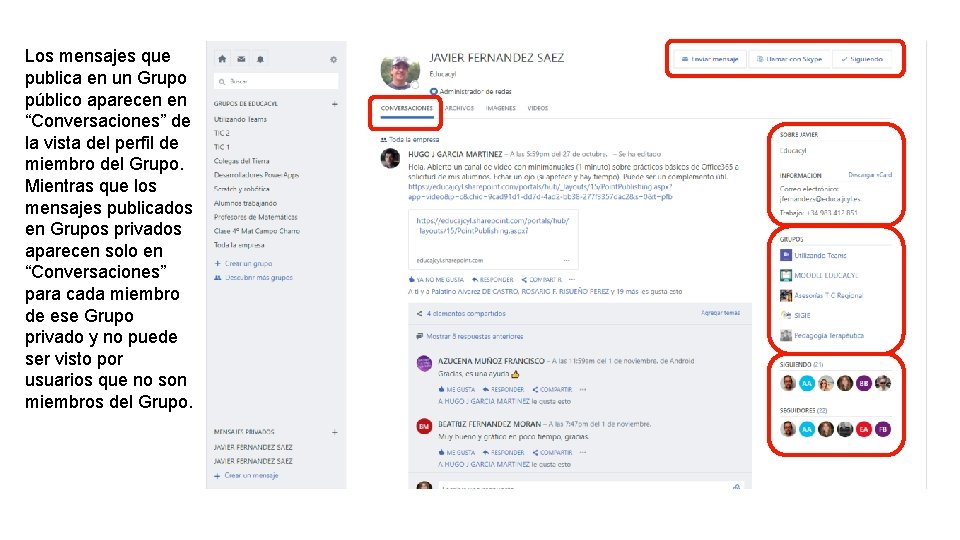960x540 pixels.
Task: Click the Buscar search field
Action: (276, 81)
